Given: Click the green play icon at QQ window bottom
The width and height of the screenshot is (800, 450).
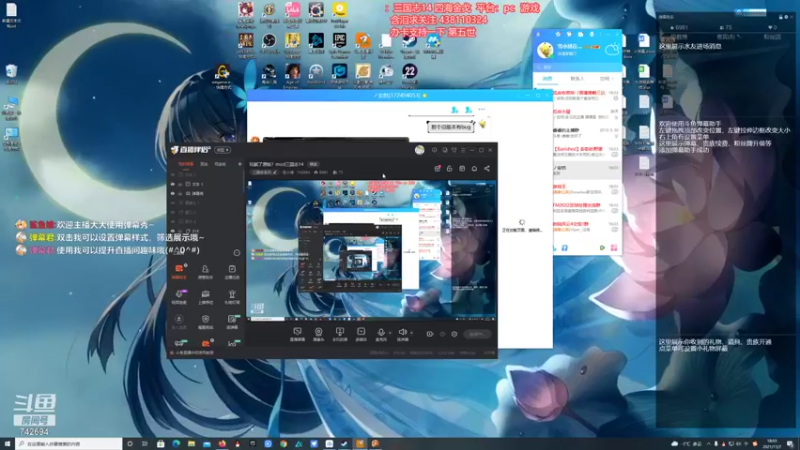Looking at the screenshot, I should click(602, 248).
